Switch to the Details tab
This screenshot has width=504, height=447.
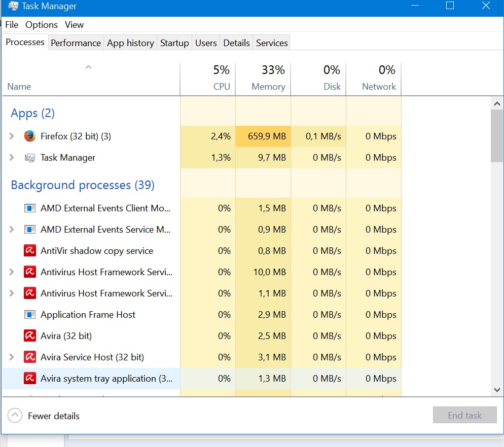(x=237, y=43)
